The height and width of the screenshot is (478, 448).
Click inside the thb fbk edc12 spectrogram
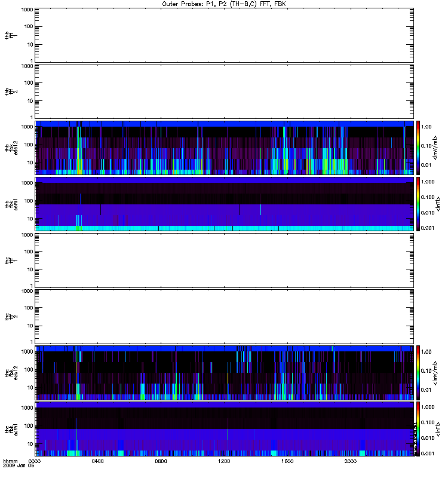click(x=225, y=148)
